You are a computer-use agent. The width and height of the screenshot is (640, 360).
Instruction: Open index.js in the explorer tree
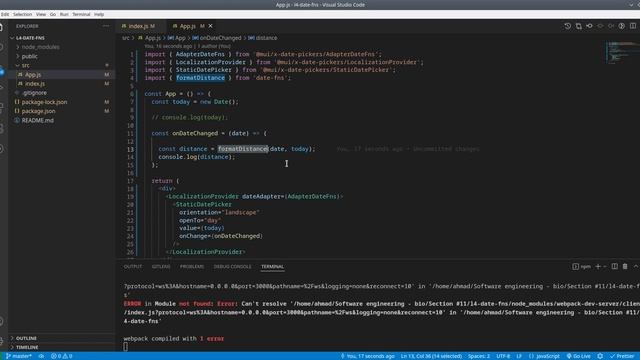[35, 84]
